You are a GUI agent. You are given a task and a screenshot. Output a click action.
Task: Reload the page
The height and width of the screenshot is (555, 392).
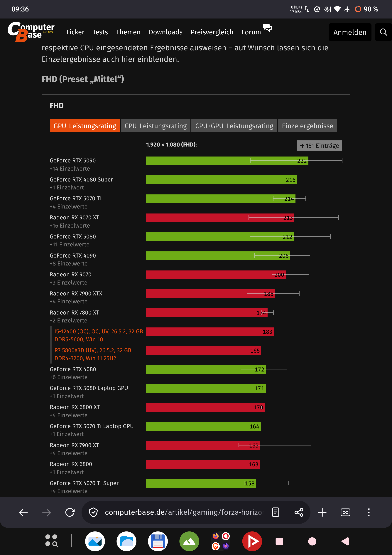[70, 512]
